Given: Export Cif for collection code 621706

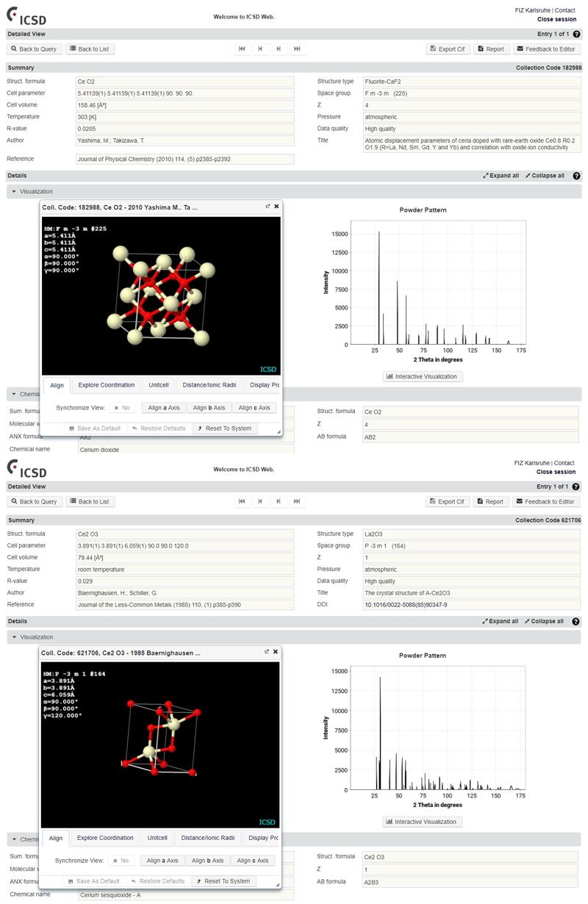Looking at the screenshot, I should tap(448, 501).
